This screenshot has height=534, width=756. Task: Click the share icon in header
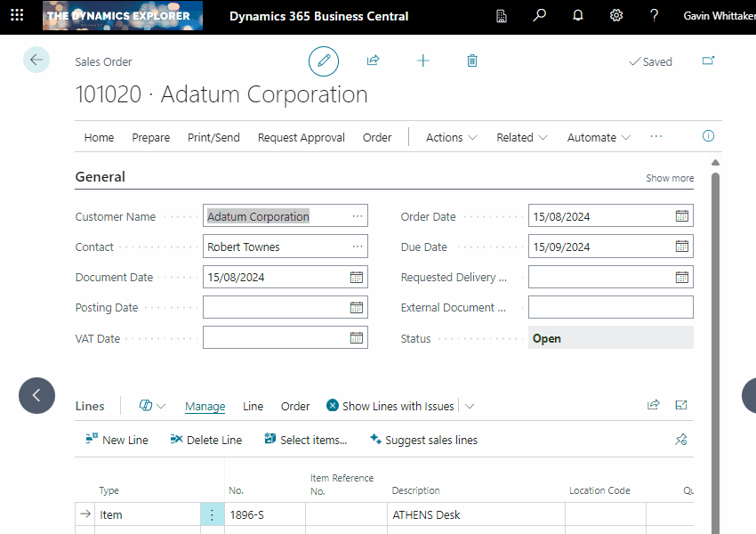pyautogui.click(x=374, y=61)
